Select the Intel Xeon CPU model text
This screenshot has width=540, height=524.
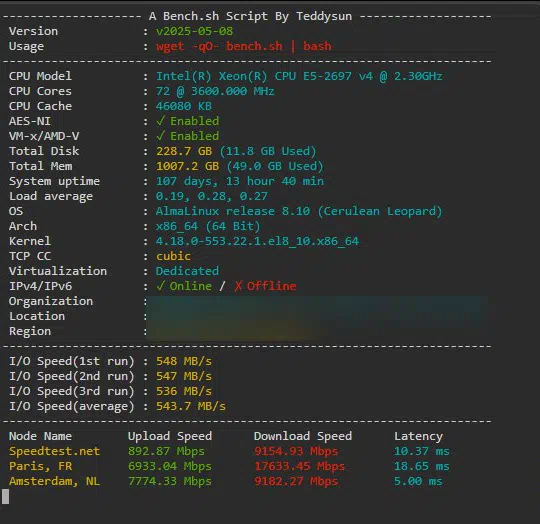(x=299, y=76)
